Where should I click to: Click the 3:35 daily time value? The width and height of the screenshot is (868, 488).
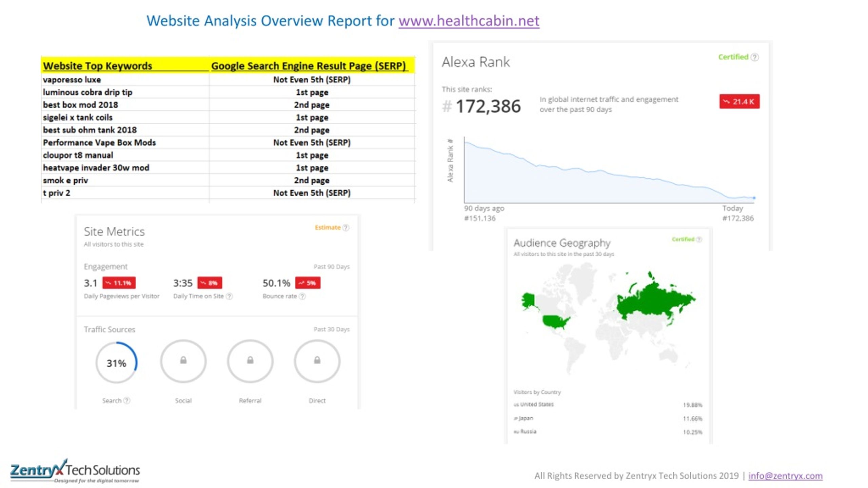[x=183, y=283]
